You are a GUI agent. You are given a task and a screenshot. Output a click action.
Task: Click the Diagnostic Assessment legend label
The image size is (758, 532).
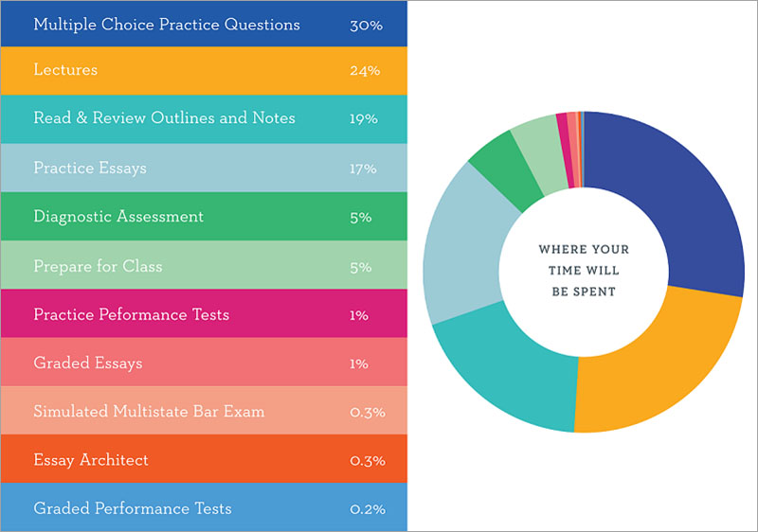coord(118,217)
